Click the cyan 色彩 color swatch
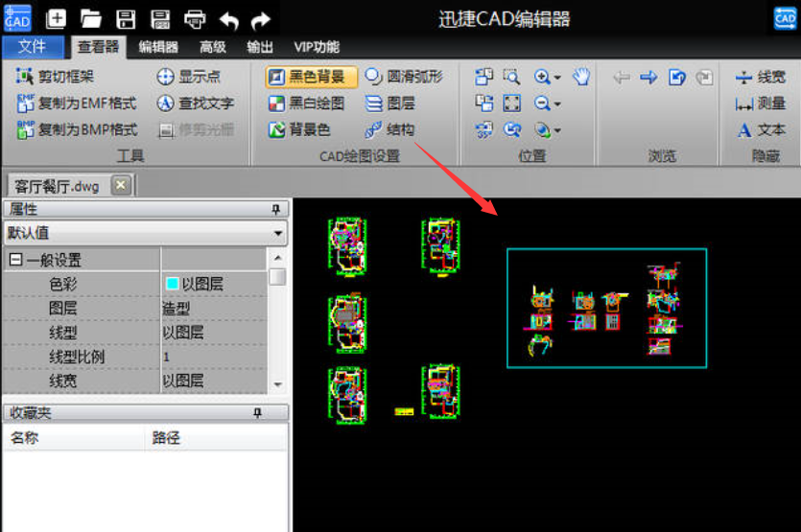This screenshot has width=801, height=532. click(172, 284)
